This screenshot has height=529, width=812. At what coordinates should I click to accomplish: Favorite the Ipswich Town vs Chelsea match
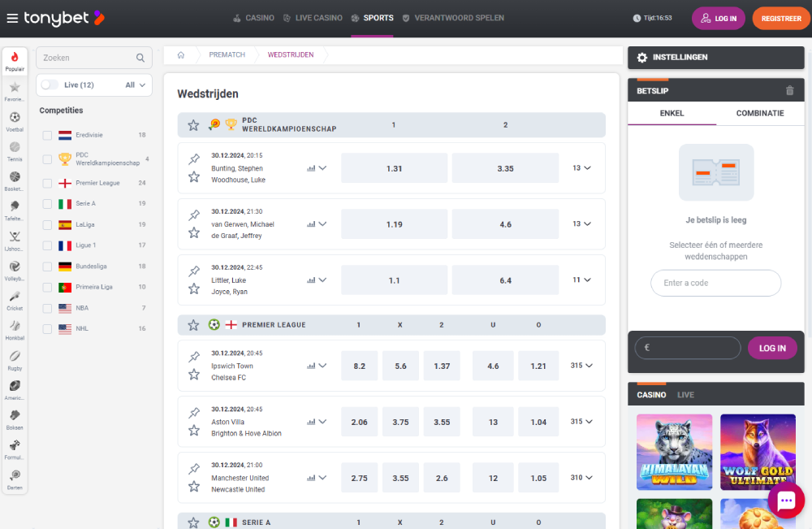[x=194, y=374]
